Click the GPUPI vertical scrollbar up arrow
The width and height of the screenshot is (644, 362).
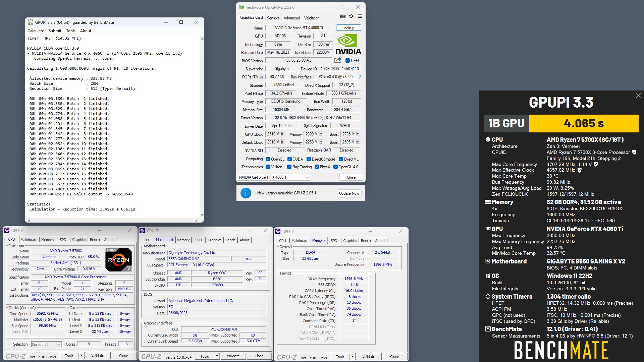pos(202,39)
